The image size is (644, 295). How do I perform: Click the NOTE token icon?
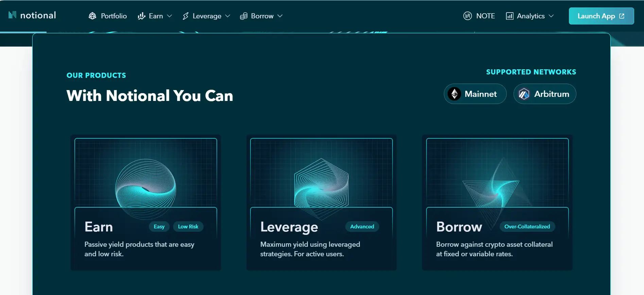(468, 16)
